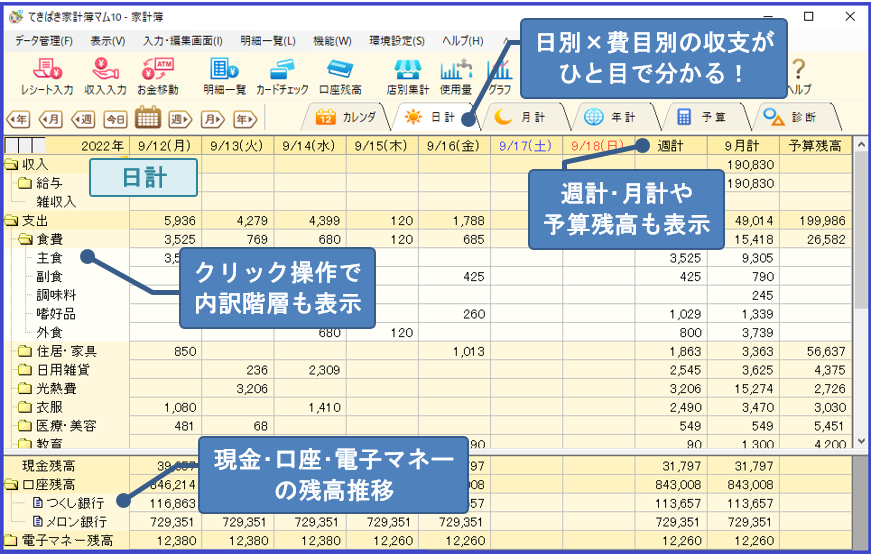Screen dimensions: 873x554
Task: Collapse the 食費 folder
Action: coord(25,239)
